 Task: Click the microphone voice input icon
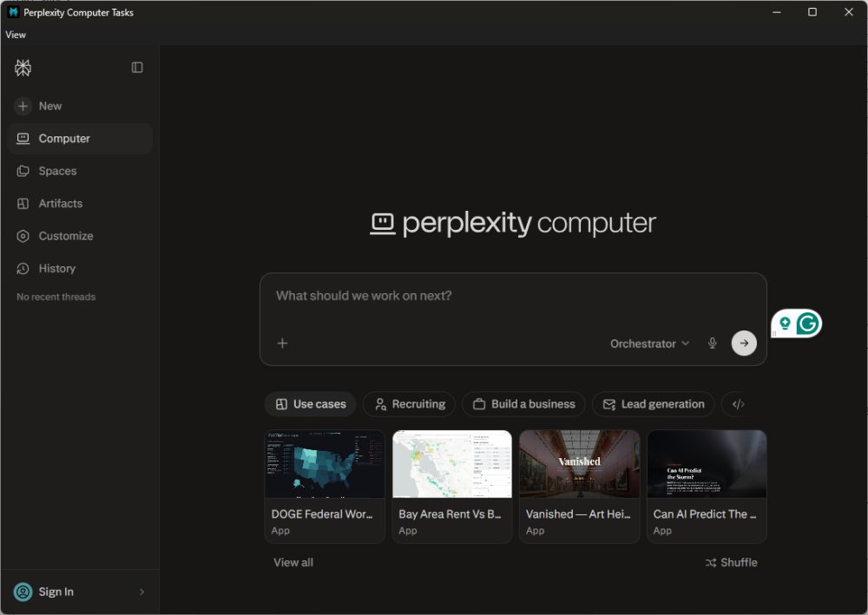pyautogui.click(x=713, y=343)
